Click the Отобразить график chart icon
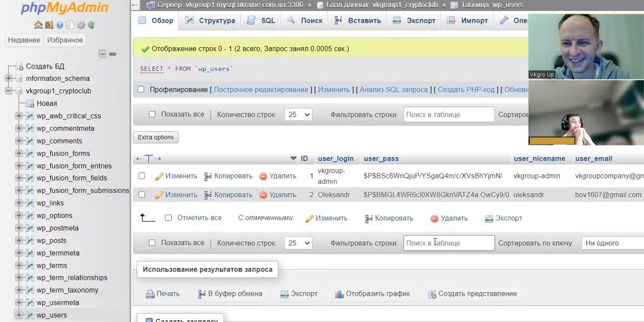Screen dimensions: 644x322 339,294
